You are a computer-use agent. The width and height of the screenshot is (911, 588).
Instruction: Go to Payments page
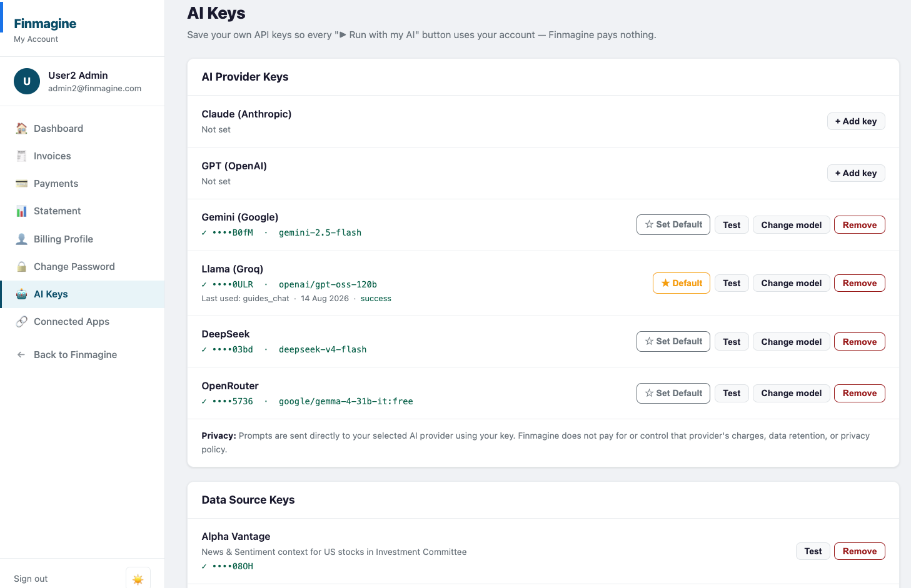[x=83, y=183]
